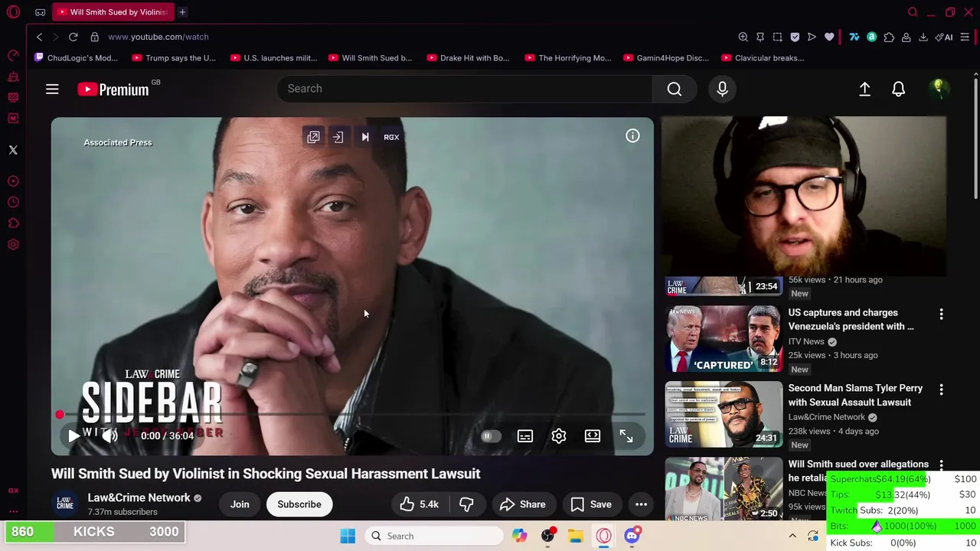The width and height of the screenshot is (980, 551).
Task: Open options for Venezuela's president video
Action: click(x=941, y=315)
